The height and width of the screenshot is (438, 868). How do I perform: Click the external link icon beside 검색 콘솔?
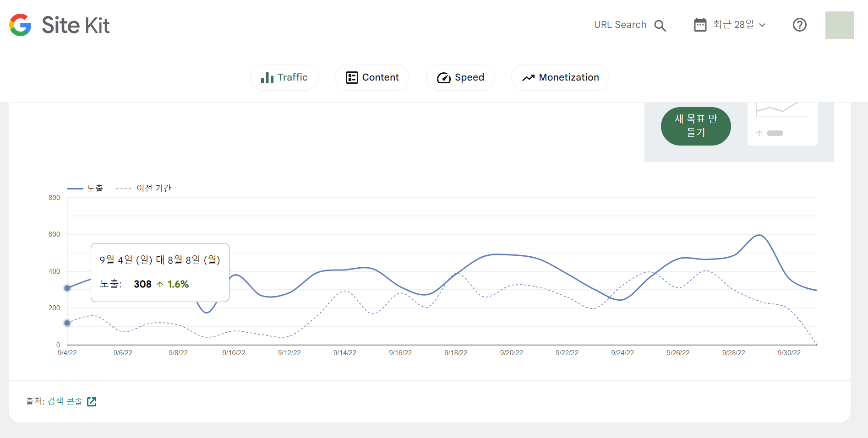[x=92, y=401]
